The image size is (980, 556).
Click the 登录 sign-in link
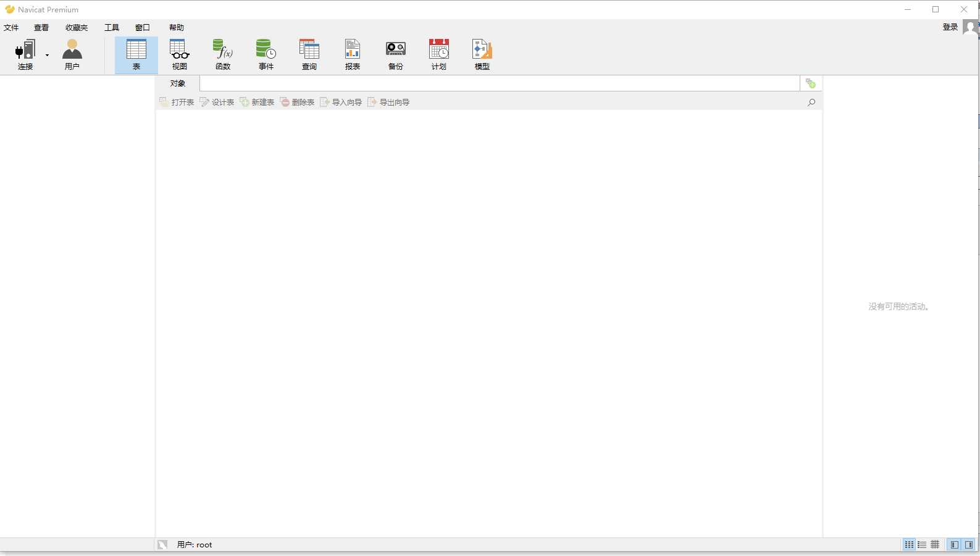tap(950, 27)
